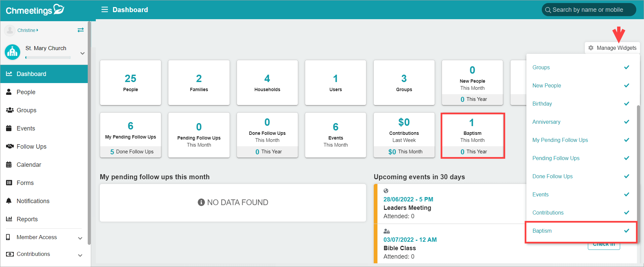Image resolution: width=644 pixels, height=267 pixels.
Task: Open the Dashboard menu item
Action: pos(44,74)
